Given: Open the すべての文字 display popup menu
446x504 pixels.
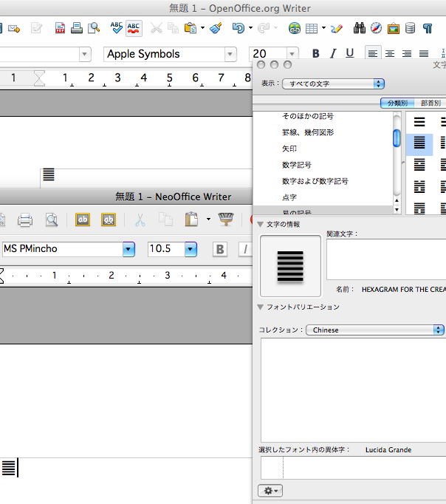Looking at the screenshot, I should coord(333,84).
